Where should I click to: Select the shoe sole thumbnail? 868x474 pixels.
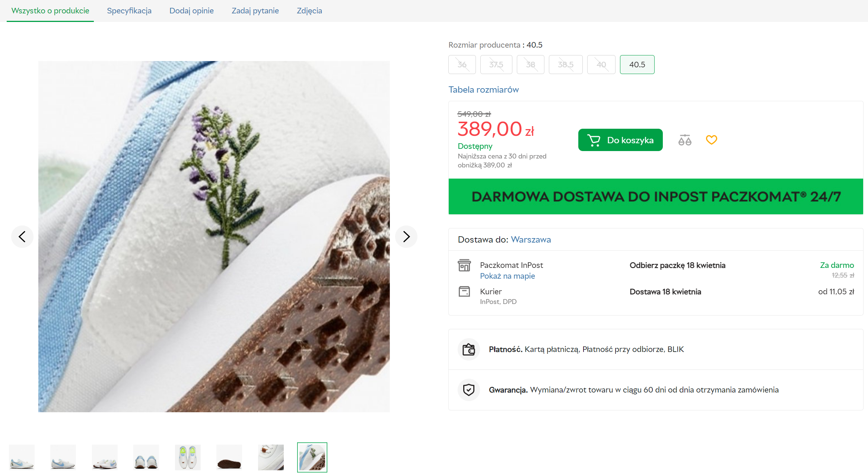coord(229,458)
